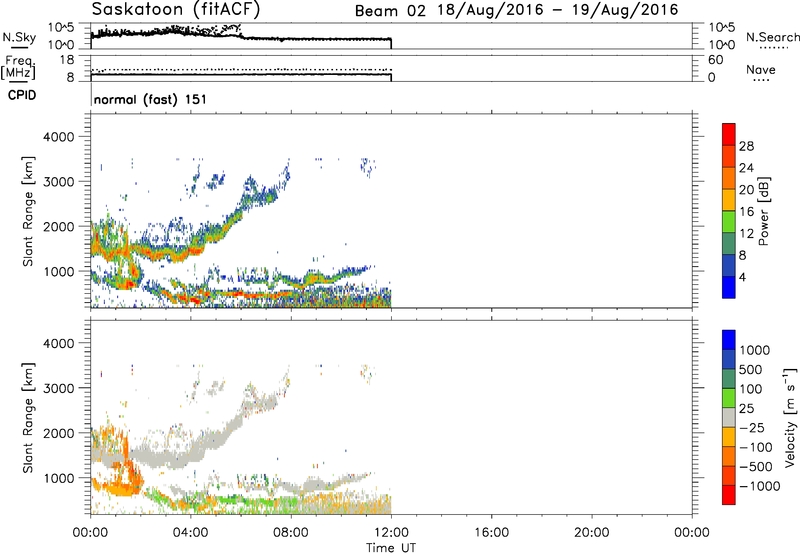Click the 12 label on Power colorbar

click(746, 234)
